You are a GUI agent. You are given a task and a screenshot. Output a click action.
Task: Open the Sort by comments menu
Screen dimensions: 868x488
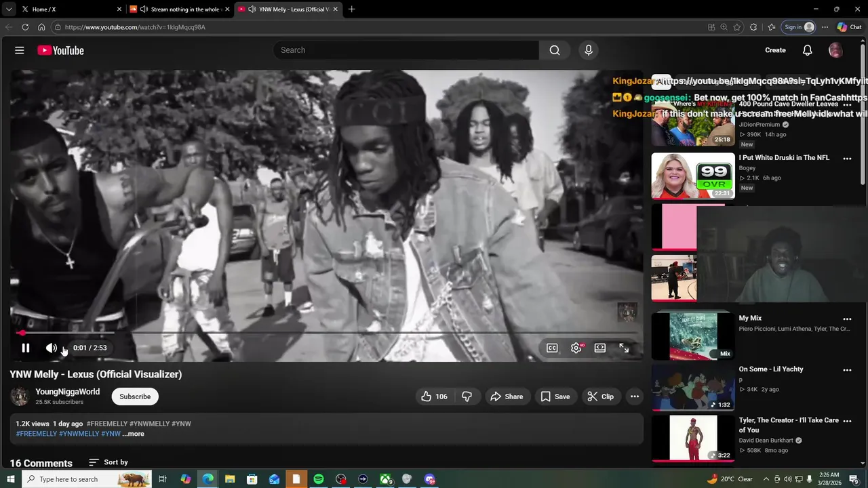[x=108, y=462]
